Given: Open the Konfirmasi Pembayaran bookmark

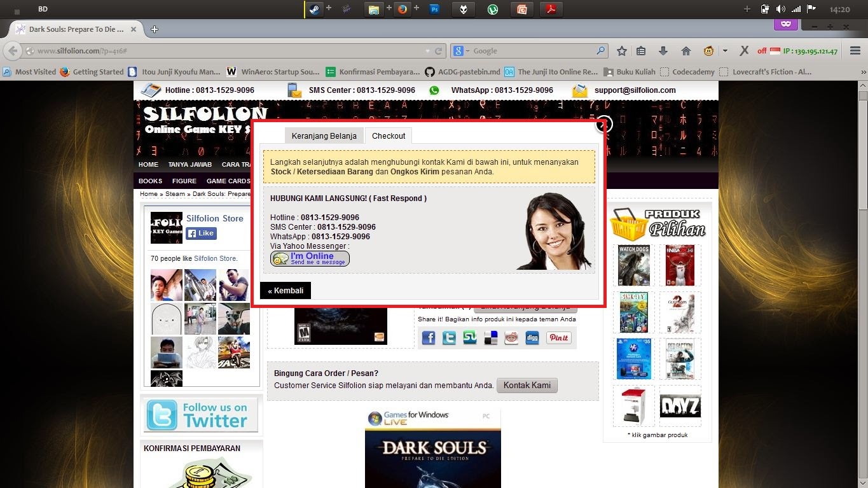Looking at the screenshot, I should click(373, 72).
